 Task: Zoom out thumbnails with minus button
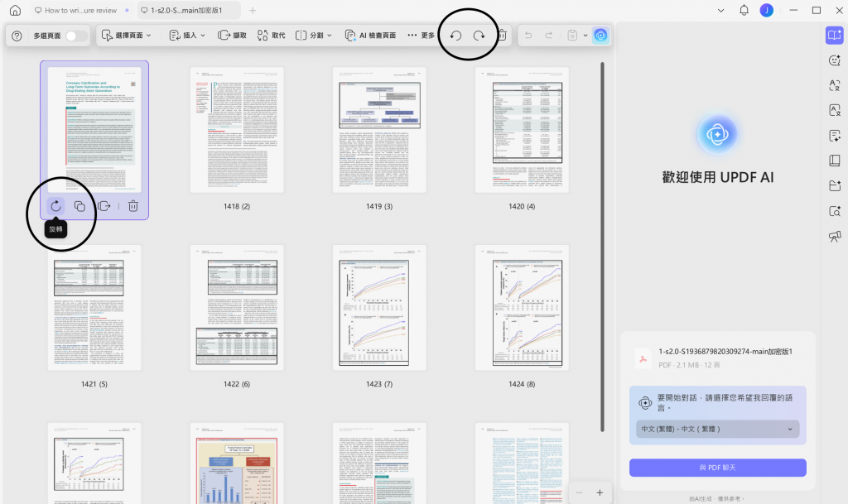(x=579, y=492)
